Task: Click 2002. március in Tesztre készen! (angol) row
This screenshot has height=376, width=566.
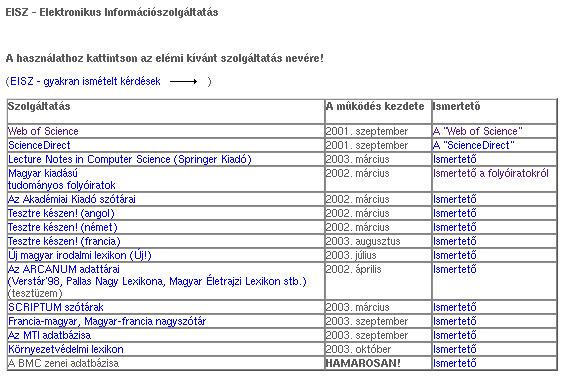Action: [357, 214]
